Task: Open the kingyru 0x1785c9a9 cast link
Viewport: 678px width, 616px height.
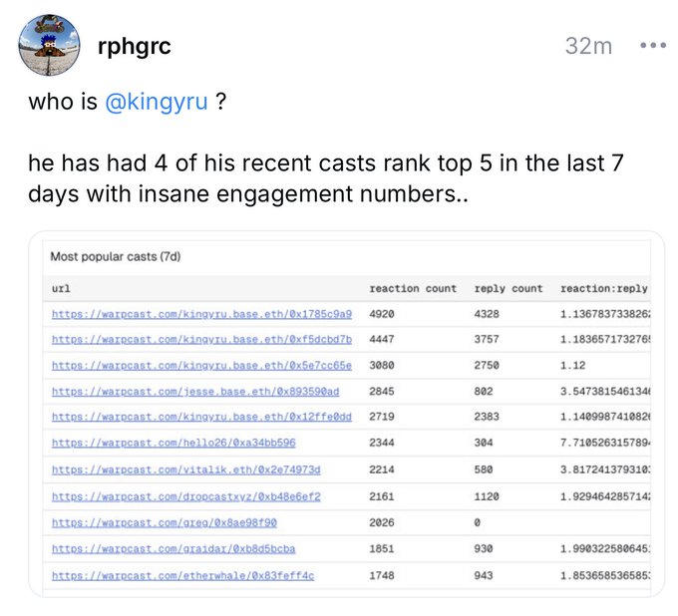Action: pos(201,314)
